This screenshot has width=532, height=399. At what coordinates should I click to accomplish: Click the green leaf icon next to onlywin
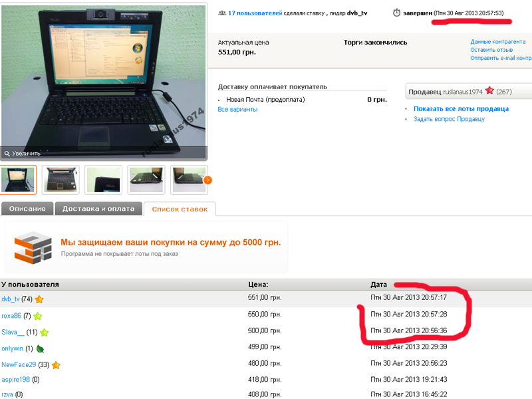point(40,348)
